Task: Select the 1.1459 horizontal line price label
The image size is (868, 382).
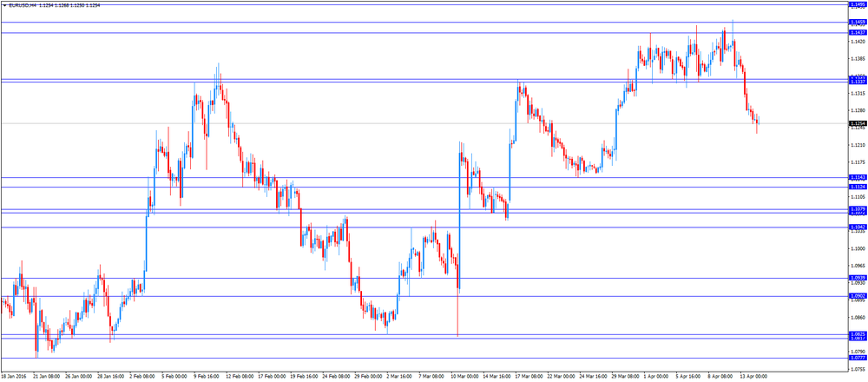Action: (857, 23)
